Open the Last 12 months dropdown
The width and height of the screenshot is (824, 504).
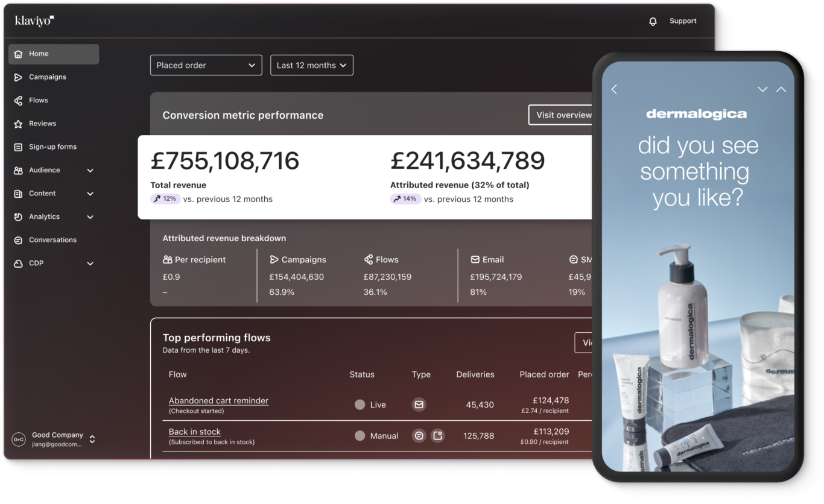click(x=311, y=65)
